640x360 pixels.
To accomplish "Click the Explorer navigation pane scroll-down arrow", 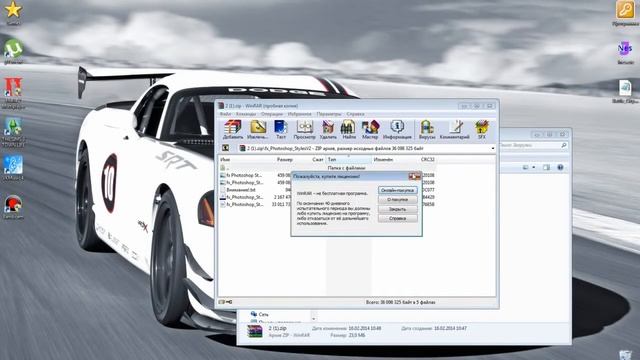I will pos(313,319).
